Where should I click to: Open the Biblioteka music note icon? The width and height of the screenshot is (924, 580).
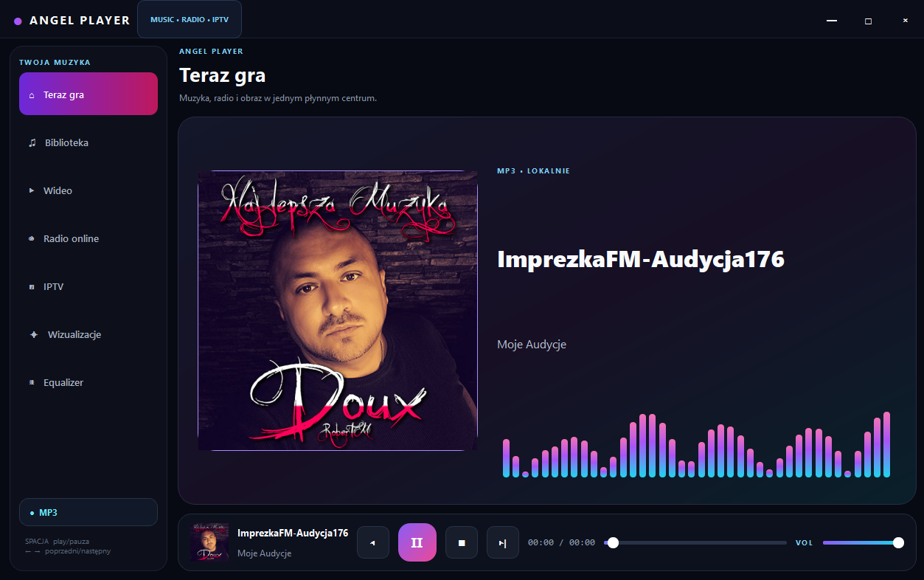click(32, 142)
